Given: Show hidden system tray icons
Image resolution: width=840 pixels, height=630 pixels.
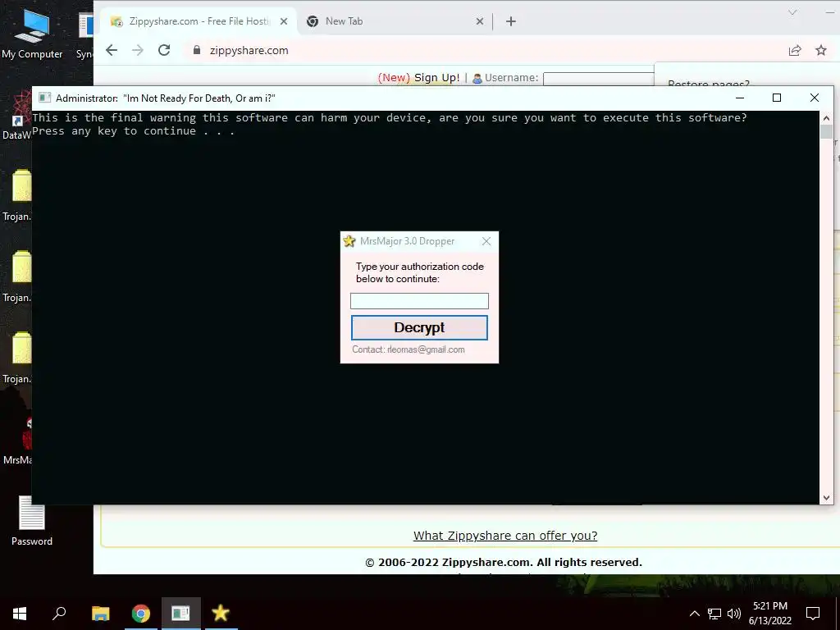Looking at the screenshot, I should [x=694, y=614].
